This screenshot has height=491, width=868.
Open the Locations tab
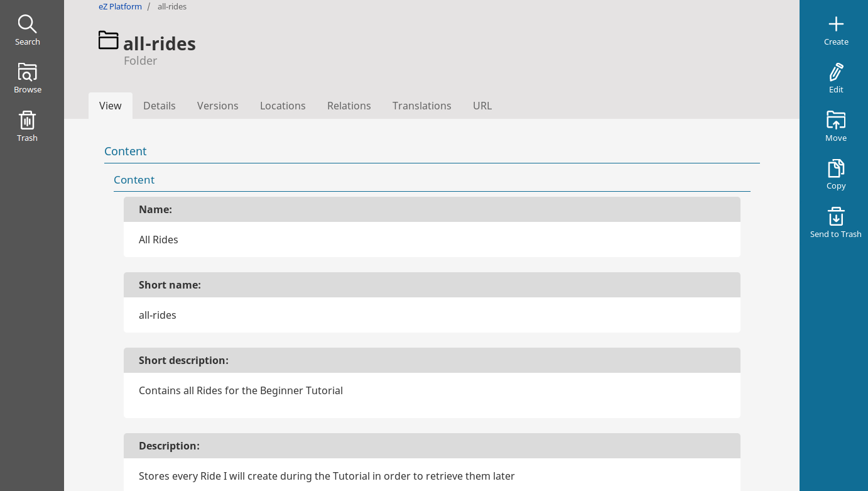pos(283,106)
